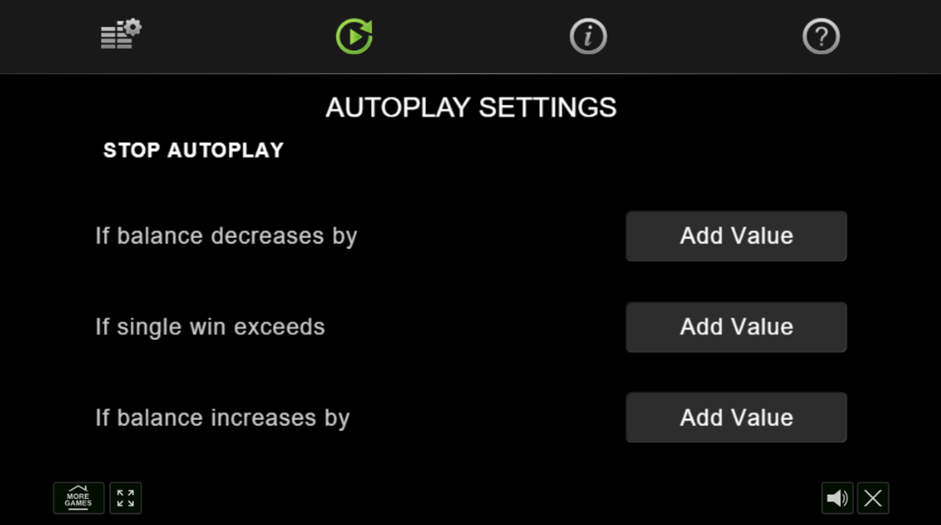Image resolution: width=941 pixels, height=525 pixels.
Task: Click the Autoplay Settings title
Action: (x=471, y=108)
